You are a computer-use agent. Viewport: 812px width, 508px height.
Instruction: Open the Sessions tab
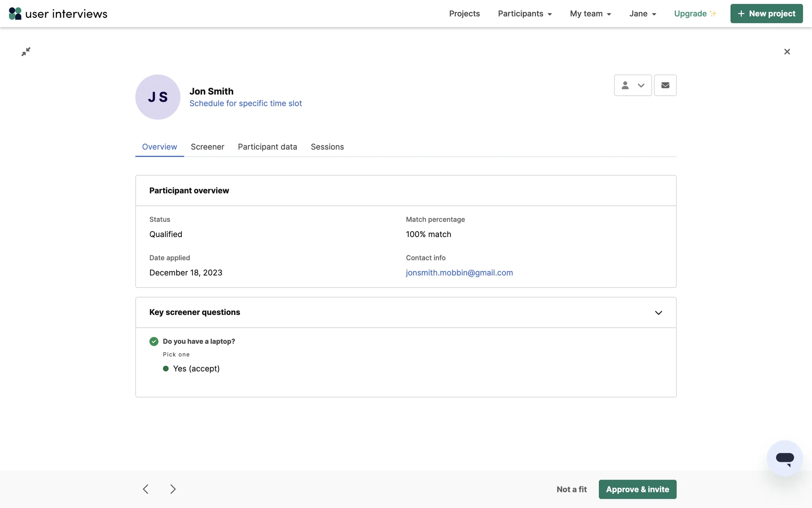[x=327, y=147]
